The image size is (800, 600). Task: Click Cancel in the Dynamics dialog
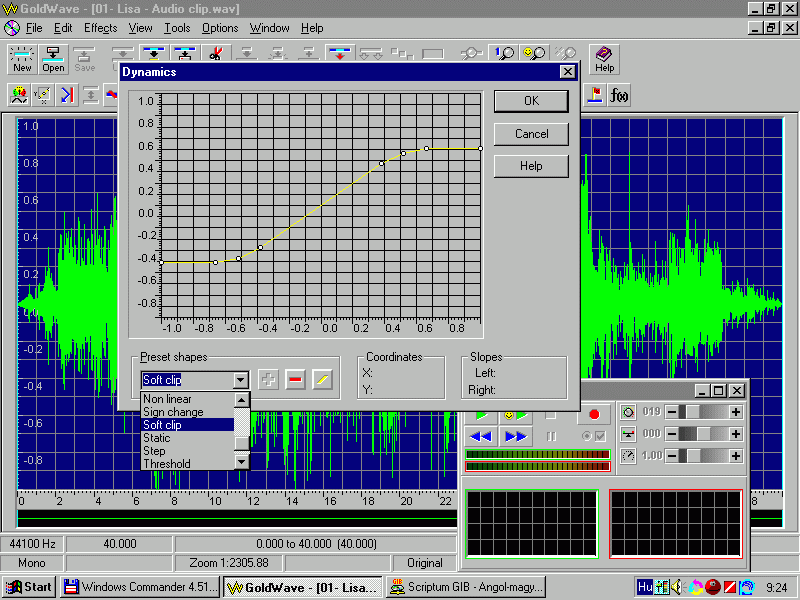531,134
